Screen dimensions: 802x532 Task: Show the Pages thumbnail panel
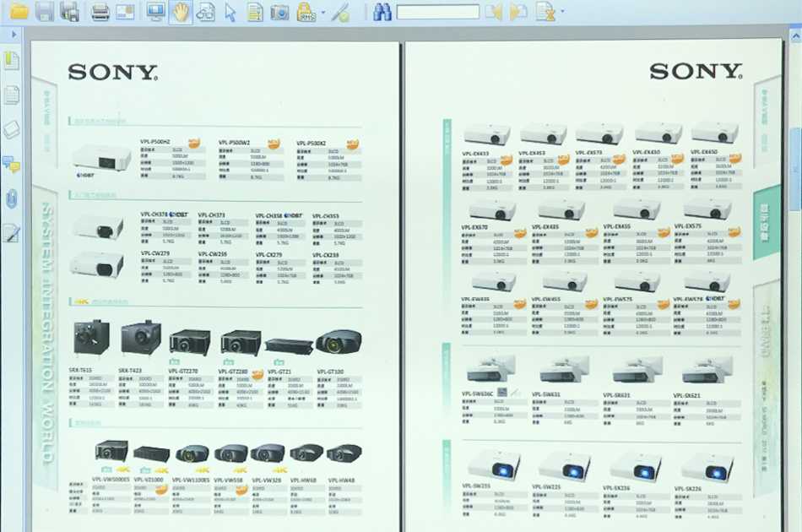click(x=11, y=95)
